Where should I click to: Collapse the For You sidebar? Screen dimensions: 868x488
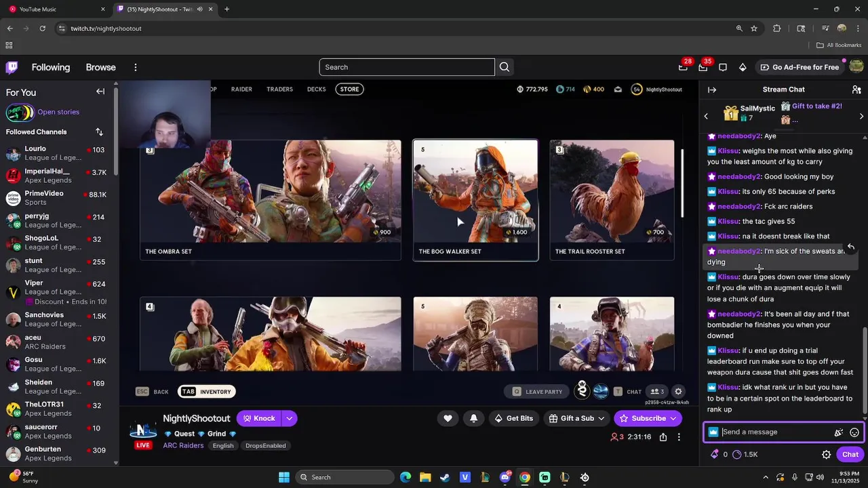(100, 91)
